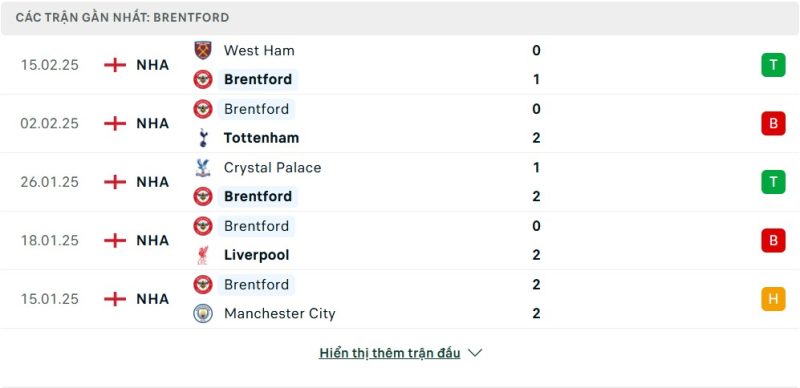Click Brentford crest in West Ham match
This screenshot has height=388, width=800.
pos(203,79)
